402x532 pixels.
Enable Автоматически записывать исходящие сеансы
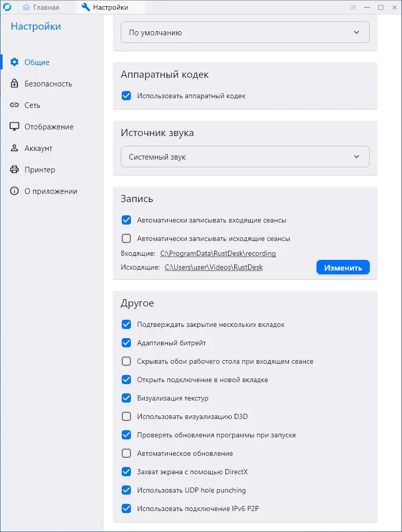[x=126, y=238]
